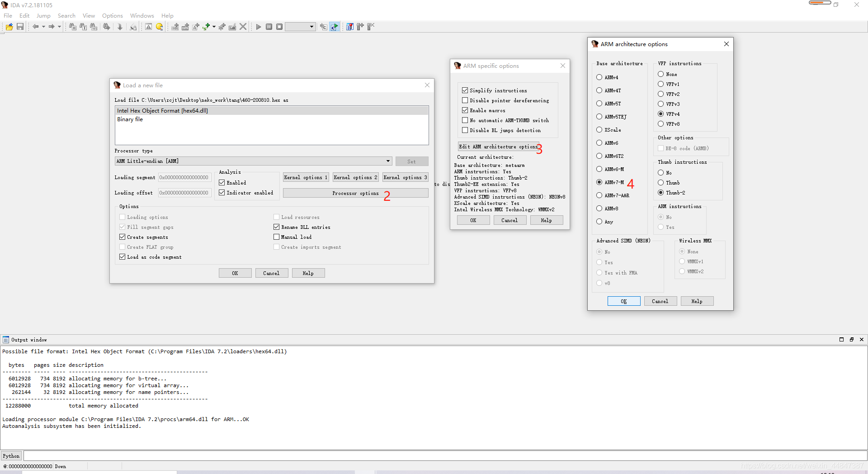Screen dimensions: 868x474
Task: Click the search next binoculars icon
Action: (107, 27)
